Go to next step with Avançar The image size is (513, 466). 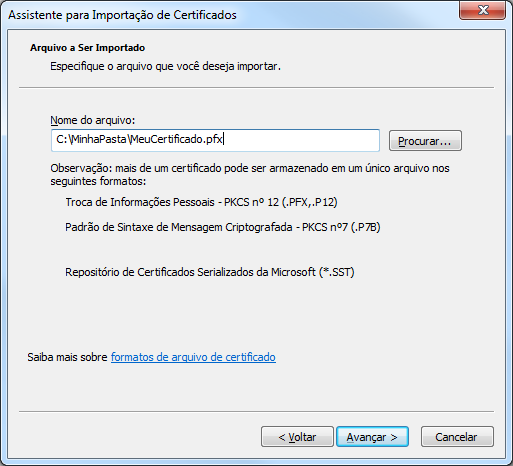372,437
